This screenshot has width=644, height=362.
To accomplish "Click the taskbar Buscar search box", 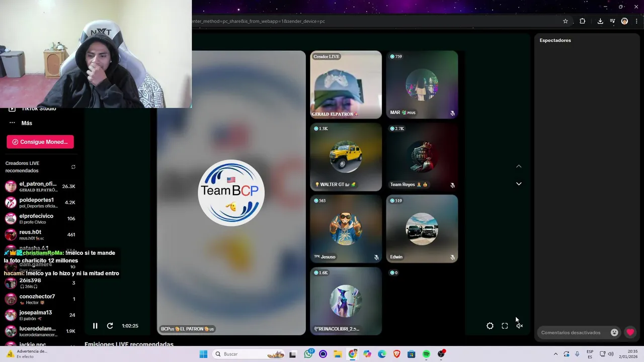I will pos(250,354).
